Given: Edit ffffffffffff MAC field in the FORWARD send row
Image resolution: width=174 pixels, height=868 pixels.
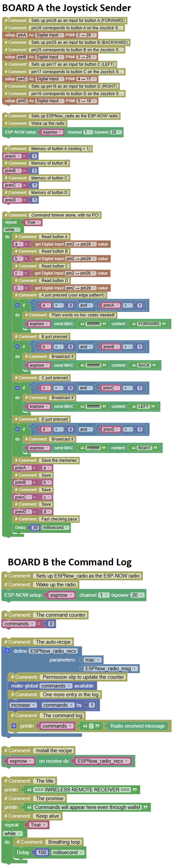Looking at the screenshot, I should point(94,324).
